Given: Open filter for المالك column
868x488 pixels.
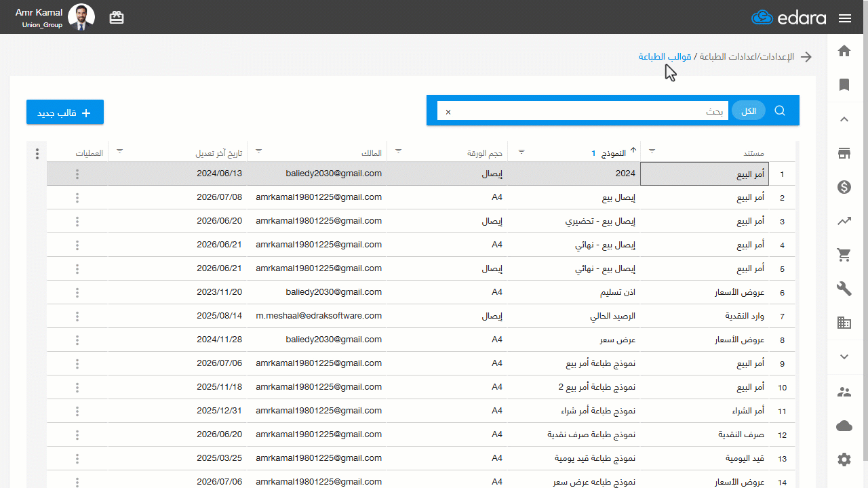Looking at the screenshot, I should tap(258, 151).
